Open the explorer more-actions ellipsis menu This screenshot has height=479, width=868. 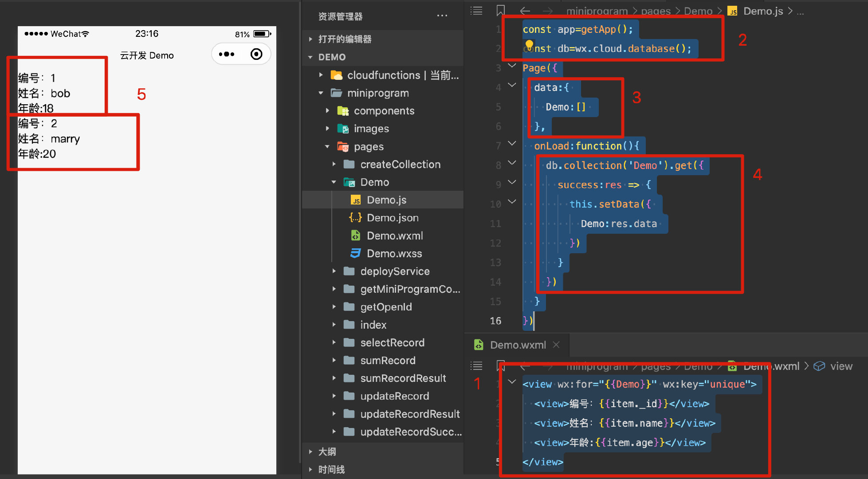pos(442,16)
